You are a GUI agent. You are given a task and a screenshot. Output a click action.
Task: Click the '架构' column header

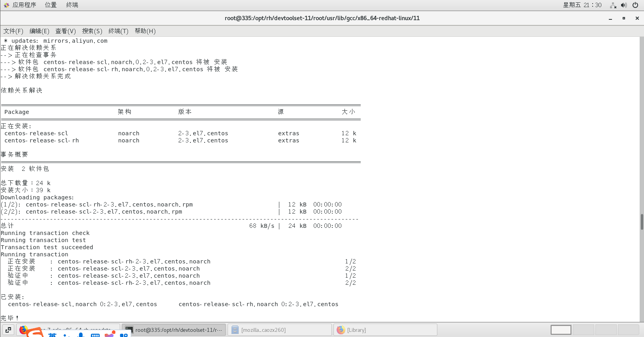(124, 112)
